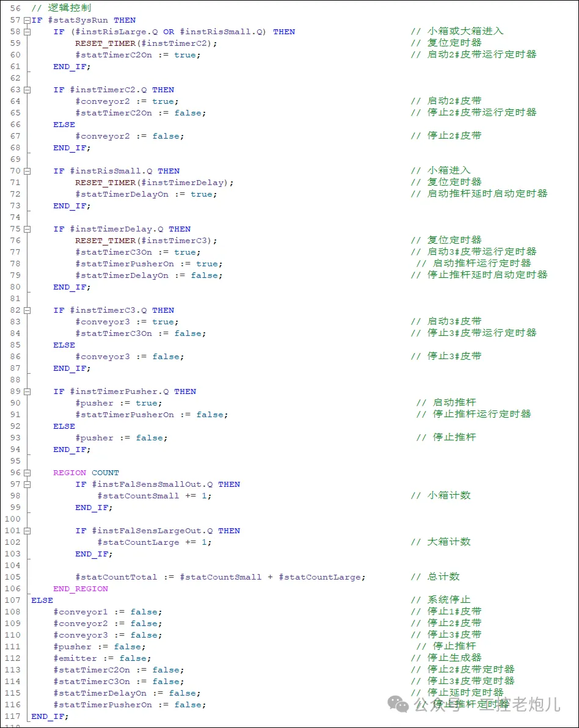
Task: Collapse the IF #instTimerDelay.Q block at line 75
Action: pyautogui.click(x=27, y=230)
